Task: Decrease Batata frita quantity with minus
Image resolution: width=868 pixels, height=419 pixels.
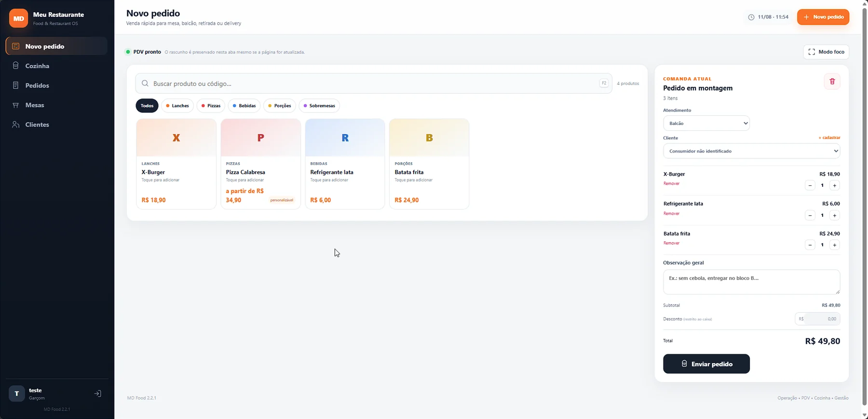Action: point(810,245)
